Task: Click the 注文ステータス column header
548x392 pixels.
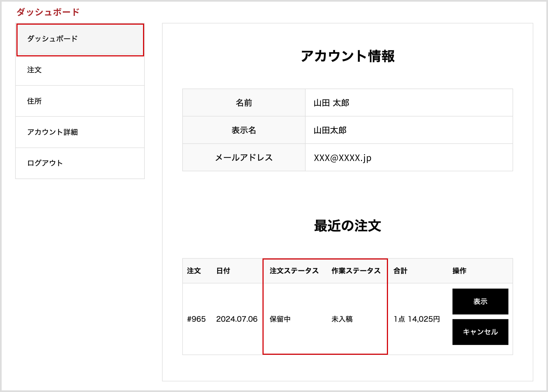Action: point(294,271)
